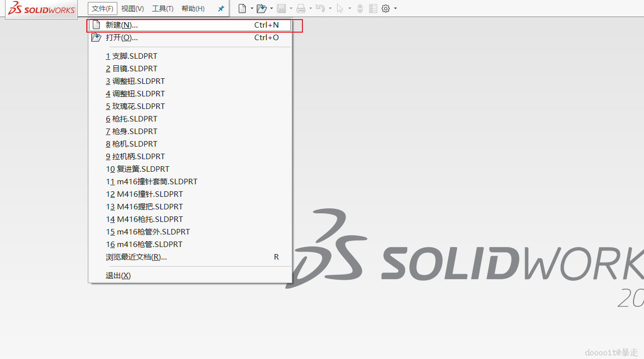Image resolution: width=644 pixels, height=359 pixels.
Task: Click the Print toolbar icon
Action: pyautogui.click(x=301, y=9)
